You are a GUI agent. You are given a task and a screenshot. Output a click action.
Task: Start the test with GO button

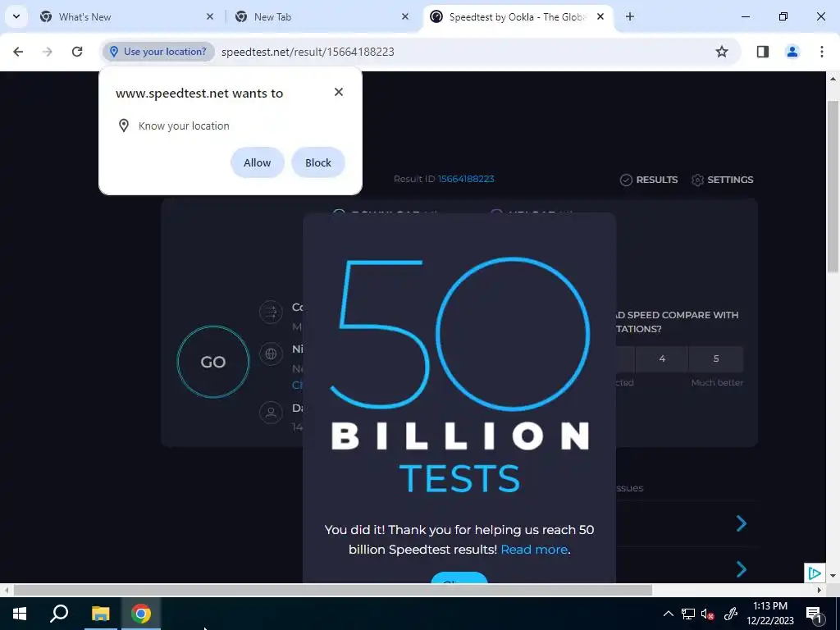pos(213,362)
